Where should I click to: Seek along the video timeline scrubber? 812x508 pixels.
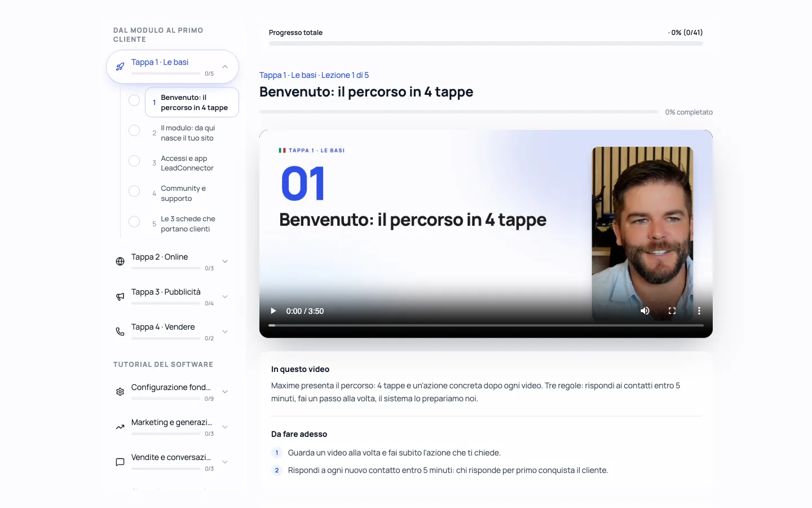[x=486, y=325]
